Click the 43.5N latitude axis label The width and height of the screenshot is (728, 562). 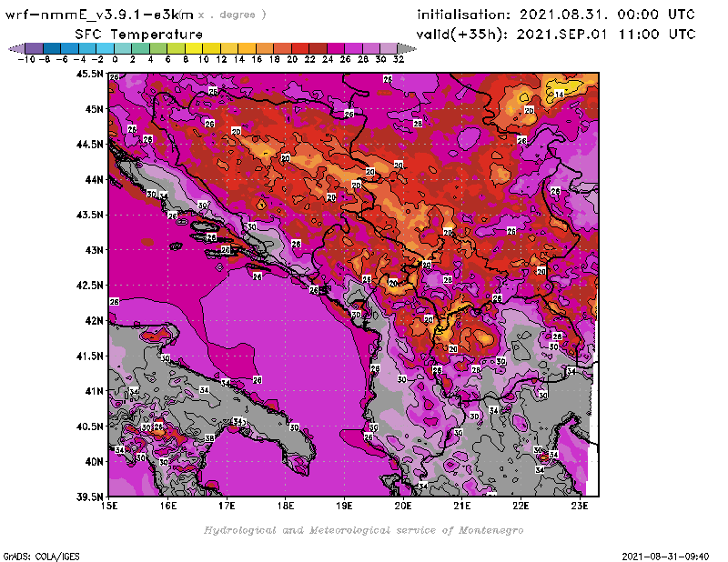(x=89, y=215)
